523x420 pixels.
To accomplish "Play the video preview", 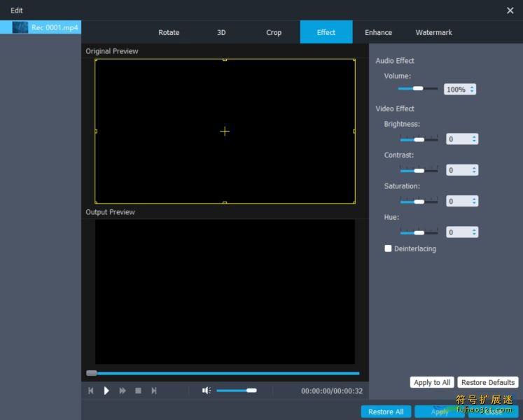I will click(x=106, y=391).
